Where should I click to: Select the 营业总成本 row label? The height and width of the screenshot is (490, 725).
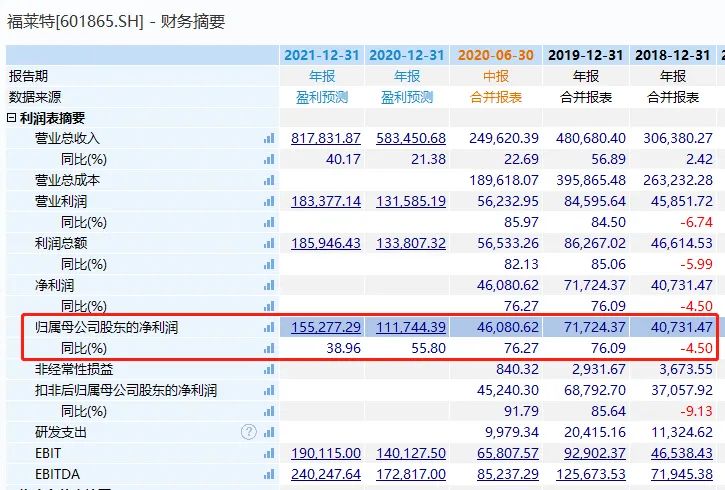67,180
